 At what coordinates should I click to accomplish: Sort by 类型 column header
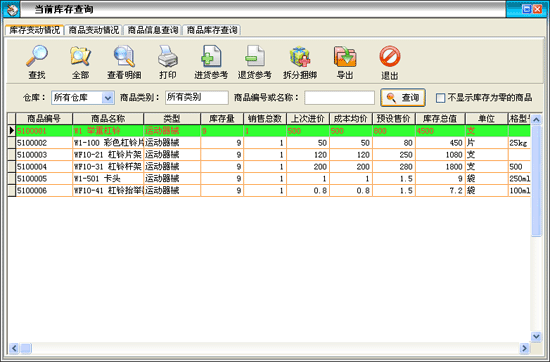[x=172, y=119]
